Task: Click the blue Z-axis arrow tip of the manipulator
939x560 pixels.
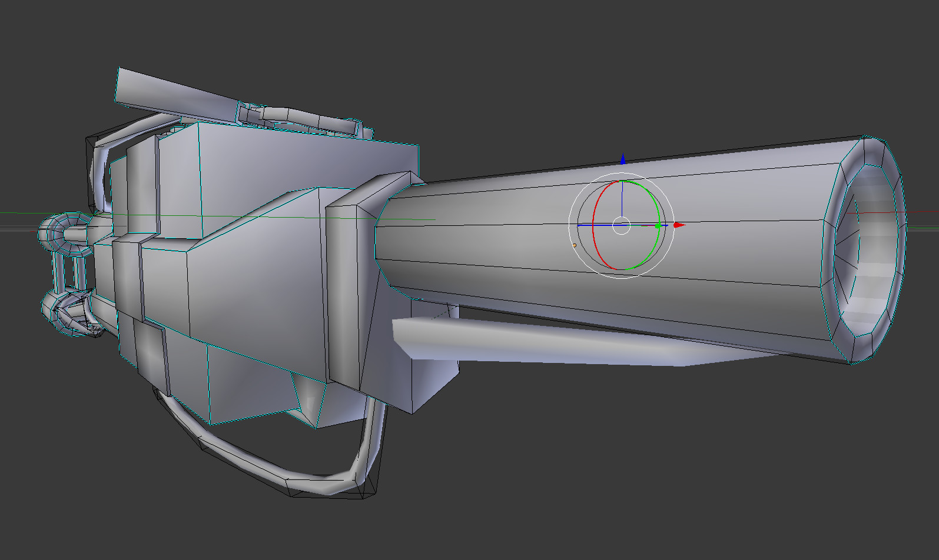Action: coord(622,158)
